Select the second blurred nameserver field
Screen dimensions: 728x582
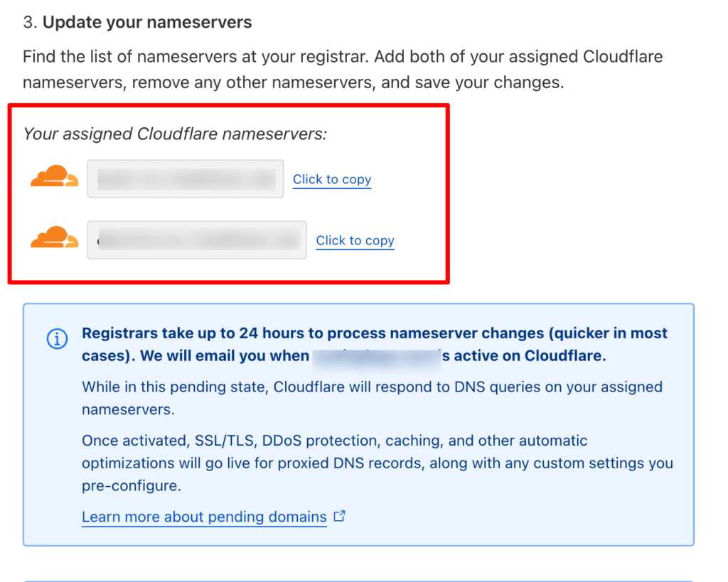[x=197, y=240]
